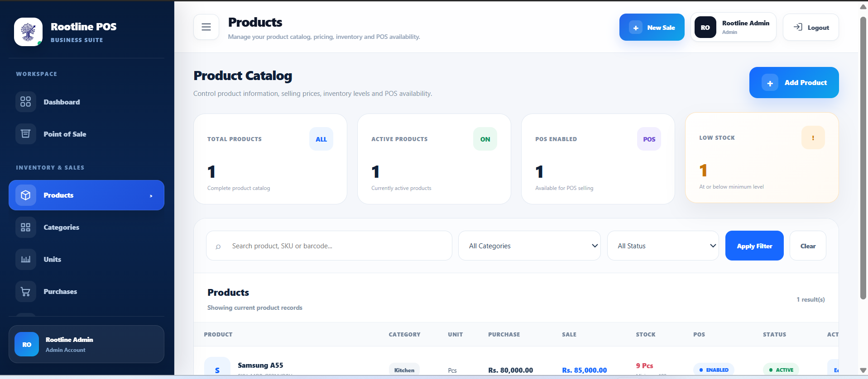Click the S thumbnail for Samsung A55
The width and height of the screenshot is (868, 379).
[x=217, y=367]
